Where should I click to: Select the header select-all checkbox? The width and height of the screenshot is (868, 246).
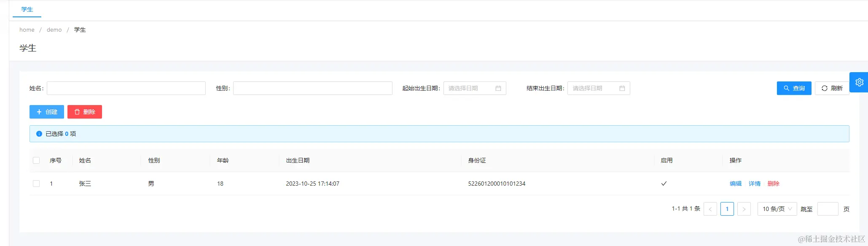[36, 160]
